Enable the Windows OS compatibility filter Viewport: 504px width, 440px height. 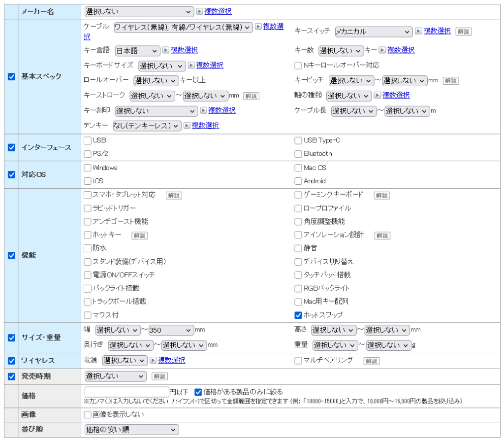coord(87,168)
